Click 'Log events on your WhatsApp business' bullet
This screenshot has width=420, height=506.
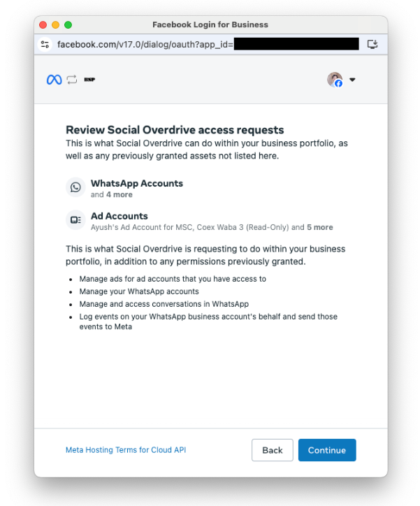[208, 321]
